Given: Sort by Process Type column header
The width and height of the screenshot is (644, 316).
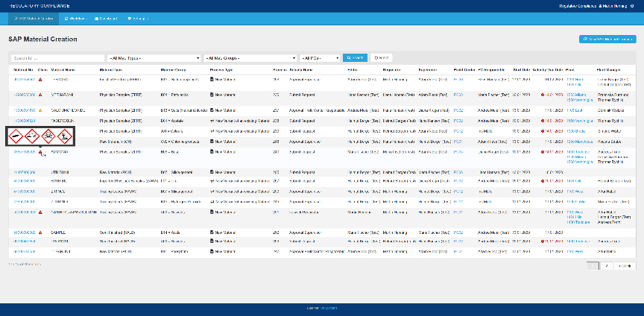Looking at the screenshot, I should (221, 70).
